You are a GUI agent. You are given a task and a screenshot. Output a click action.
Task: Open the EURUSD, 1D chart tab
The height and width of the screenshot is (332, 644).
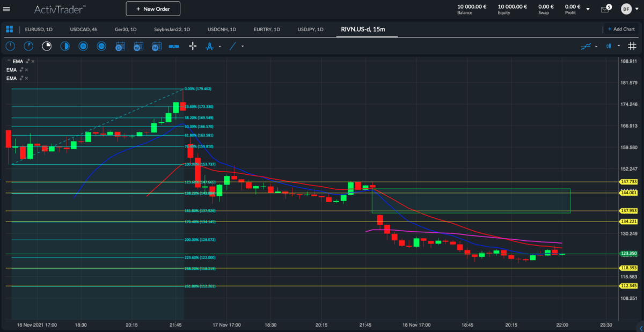pos(38,29)
